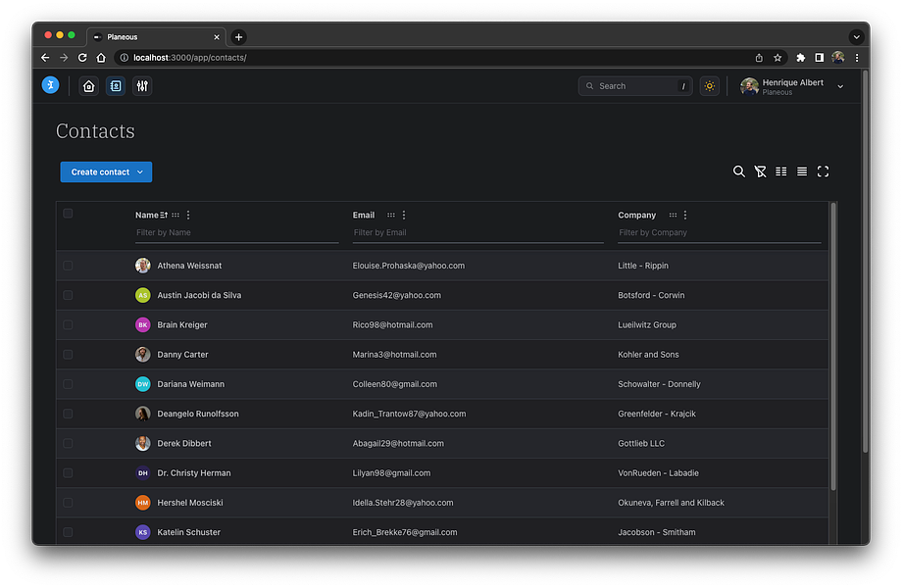Focus the Filter by Email field

pyautogui.click(x=477, y=233)
